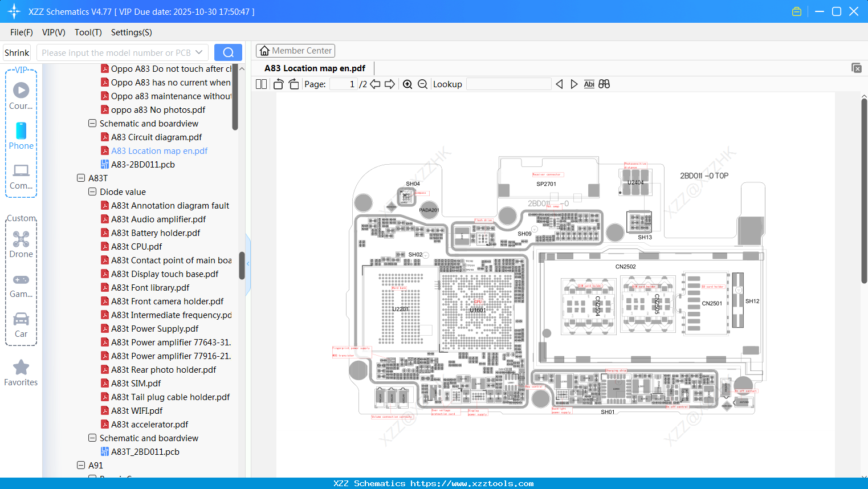Select the Phone category
868x489 pixels.
coord(21,136)
